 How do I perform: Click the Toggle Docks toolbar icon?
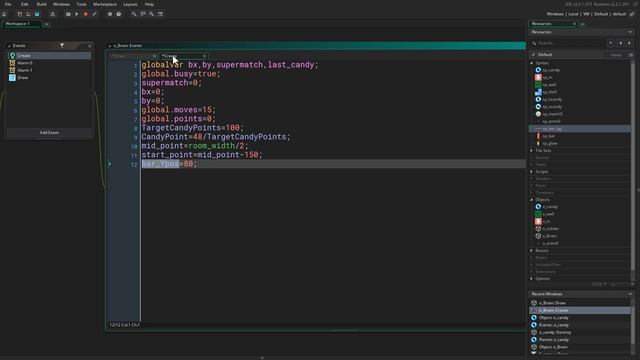click(x=160, y=14)
